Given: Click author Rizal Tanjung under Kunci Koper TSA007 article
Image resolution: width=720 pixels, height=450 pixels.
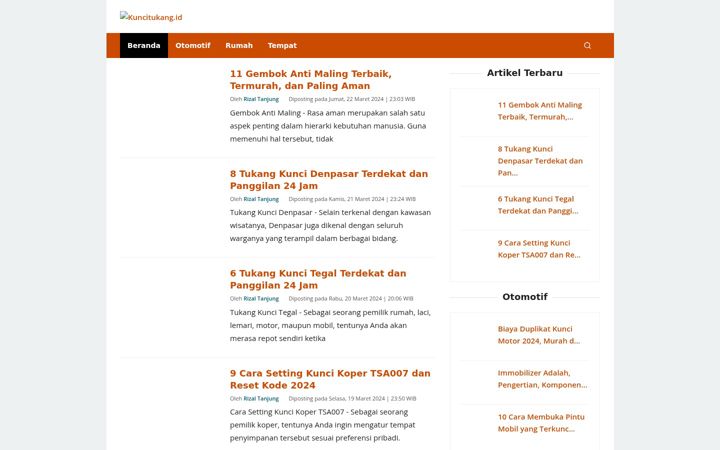Looking at the screenshot, I should pyautogui.click(x=261, y=399).
